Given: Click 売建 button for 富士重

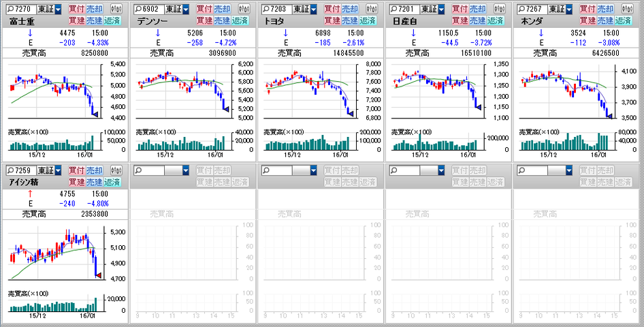Looking at the screenshot, I should (x=94, y=20).
